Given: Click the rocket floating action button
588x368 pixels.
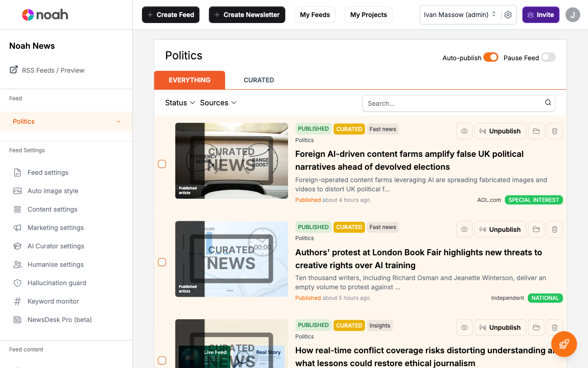Looking at the screenshot, I should 564,344.
